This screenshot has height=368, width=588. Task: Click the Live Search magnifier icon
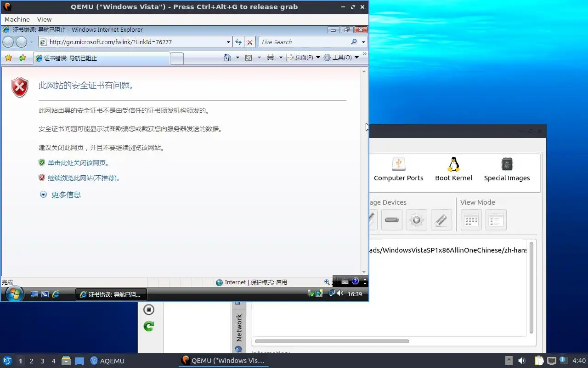click(354, 42)
